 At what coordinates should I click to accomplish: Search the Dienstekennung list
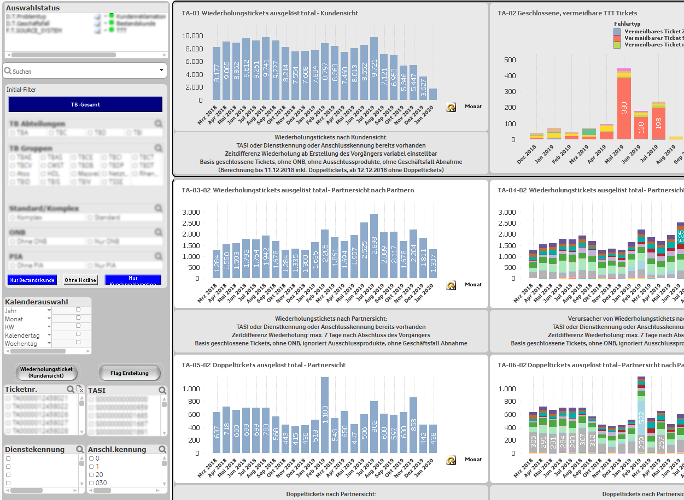pyautogui.click(x=77, y=450)
